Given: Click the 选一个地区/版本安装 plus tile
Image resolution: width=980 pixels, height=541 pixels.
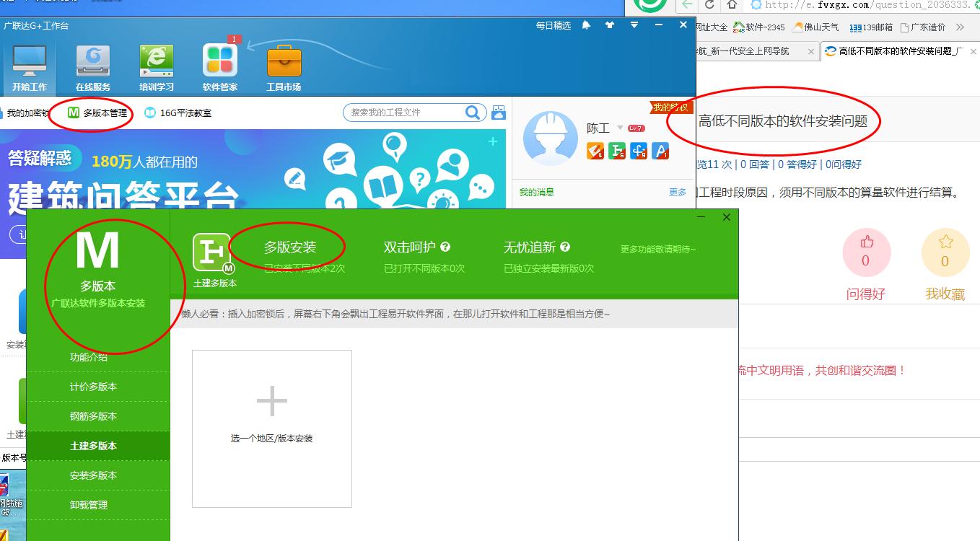Looking at the screenshot, I should tap(272, 428).
